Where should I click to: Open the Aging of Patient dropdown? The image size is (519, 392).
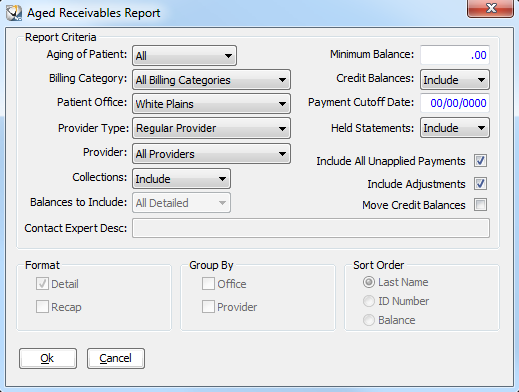pyautogui.click(x=184, y=56)
